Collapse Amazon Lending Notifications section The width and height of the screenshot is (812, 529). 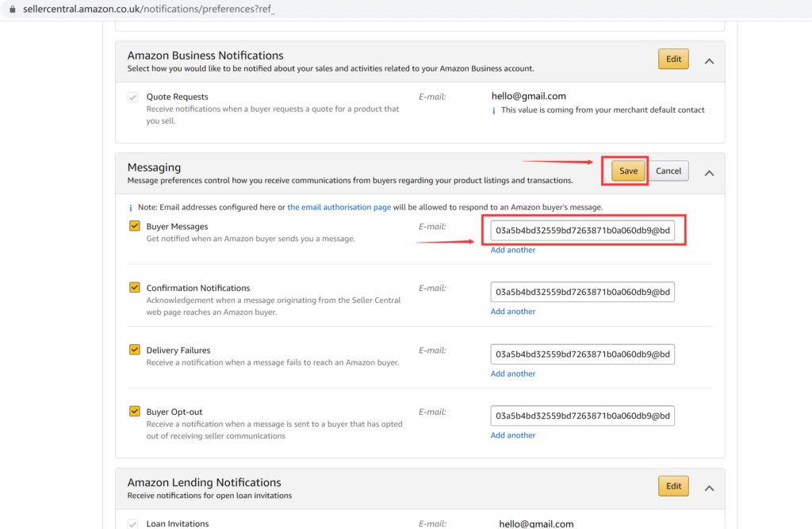709,488
